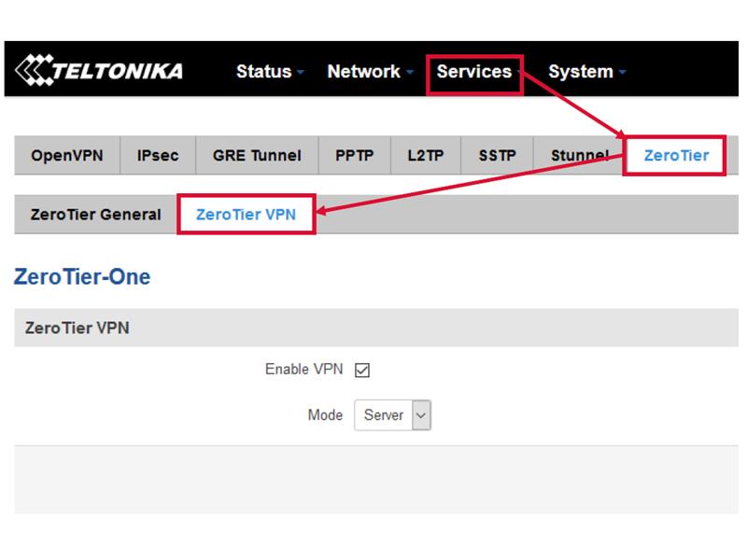Switch to the PPTP tab
Screen dimensions: 747x560
tap(355, 155)
